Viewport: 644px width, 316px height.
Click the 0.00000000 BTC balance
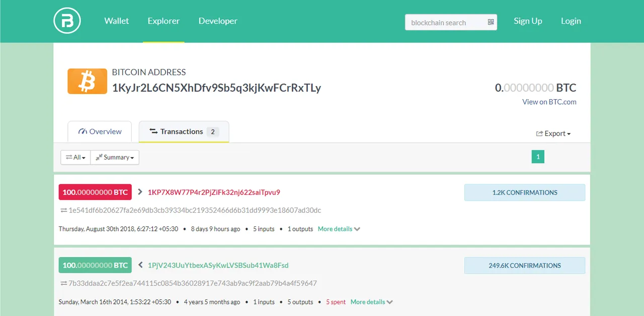(x=535, y=88)
